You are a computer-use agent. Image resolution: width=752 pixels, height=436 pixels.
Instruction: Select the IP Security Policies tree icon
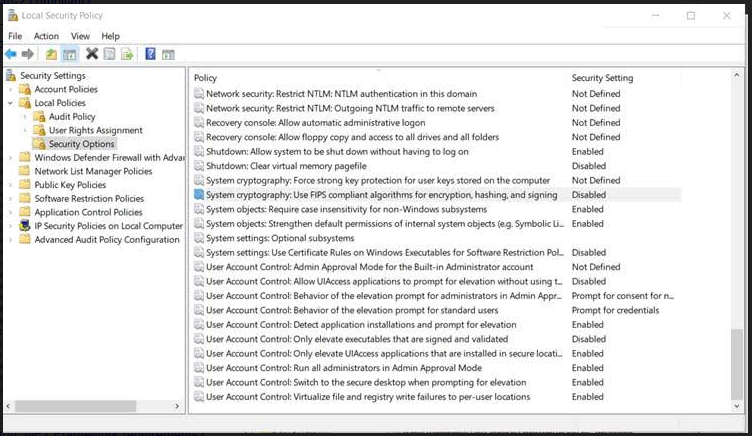tap(26, 226)
